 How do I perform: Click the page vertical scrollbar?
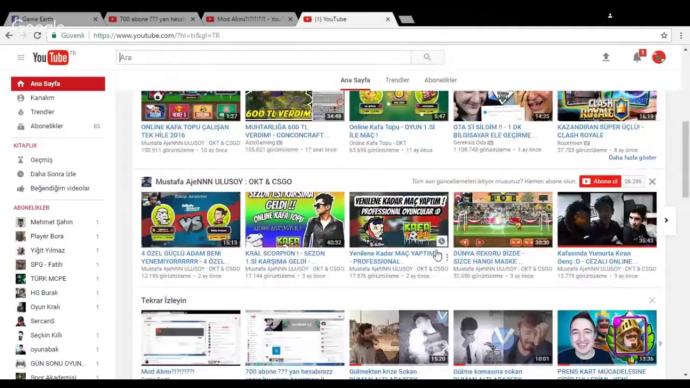(686, 158)
